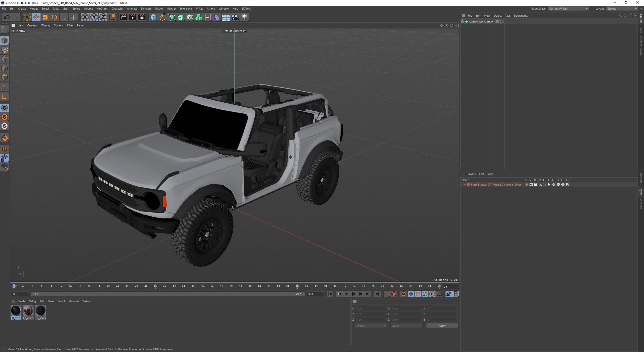Select the FB_seats material thumbnail
The width and height of the screenshot is (644, 352).
click(41, 311)
